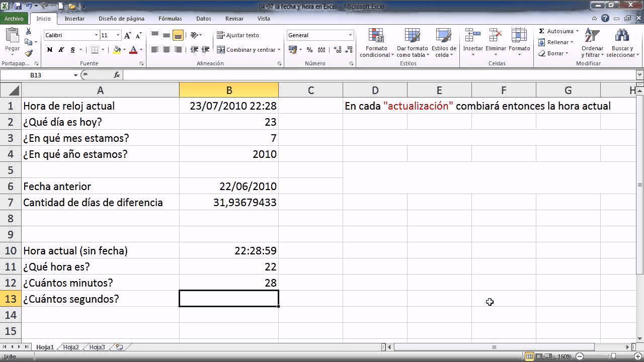Switch to Normal view in status bar
This screenshot has height=362, width=644.
click(529, 356)
